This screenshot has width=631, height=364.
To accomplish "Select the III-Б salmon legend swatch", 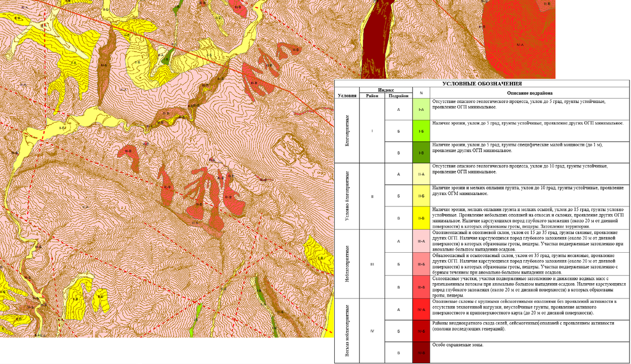I will point(421,264).
